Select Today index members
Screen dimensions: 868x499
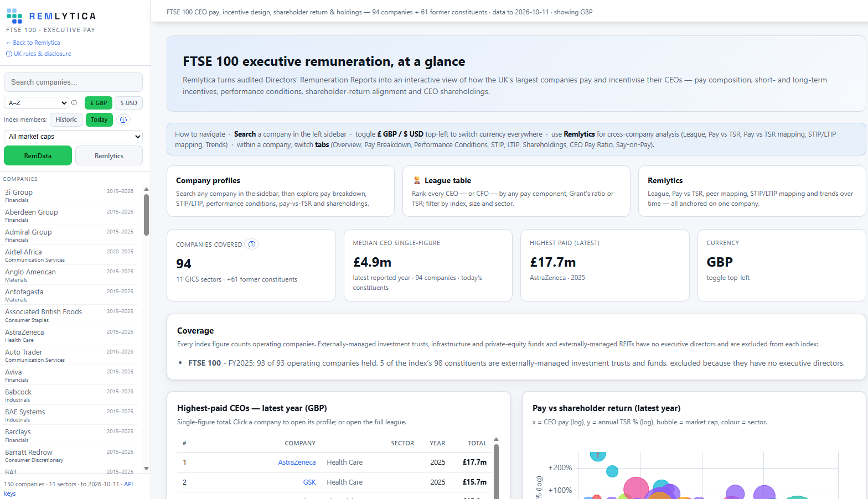coord(99,119)
